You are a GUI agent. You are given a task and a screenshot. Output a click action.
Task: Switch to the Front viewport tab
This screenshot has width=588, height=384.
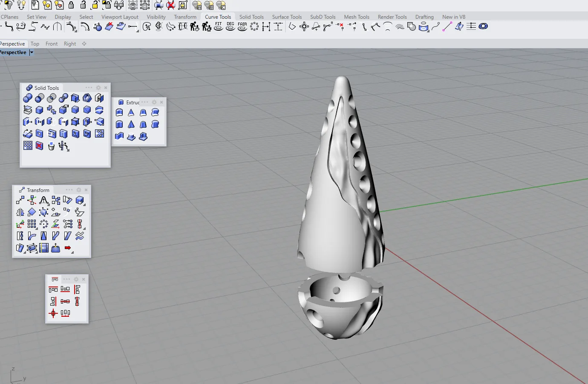click(x=52, y=44)
